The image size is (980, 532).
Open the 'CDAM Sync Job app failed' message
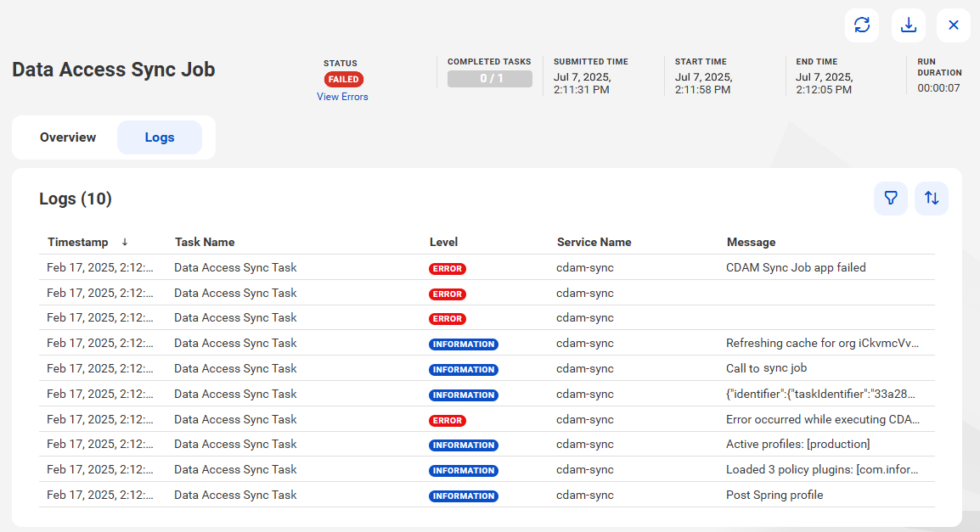click(796, 268)
